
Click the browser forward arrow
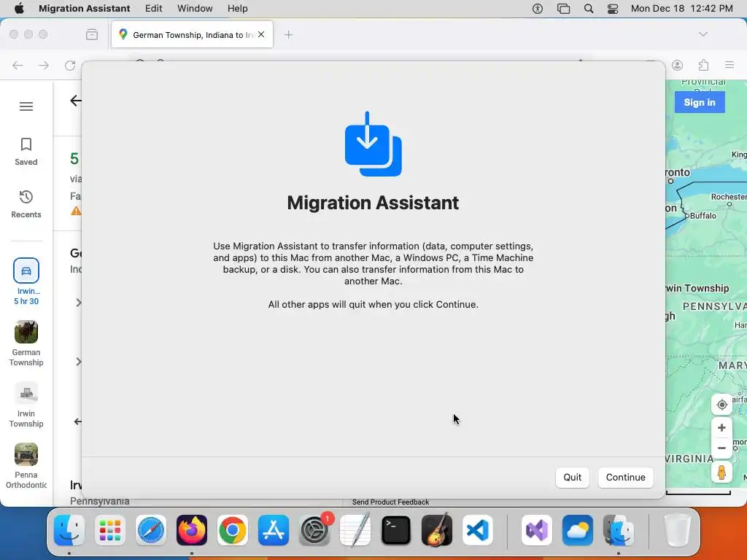coord(43,65)
